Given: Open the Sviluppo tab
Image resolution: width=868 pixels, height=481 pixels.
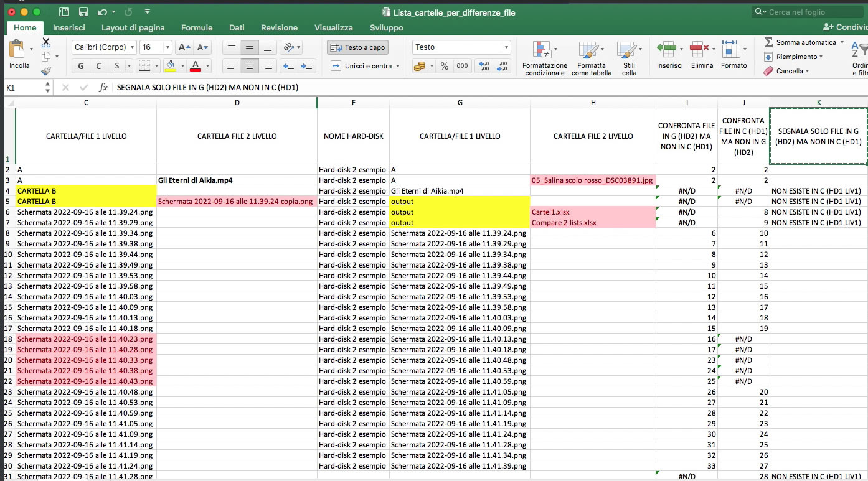Looking at the screenshot, I should click(387, 27).
